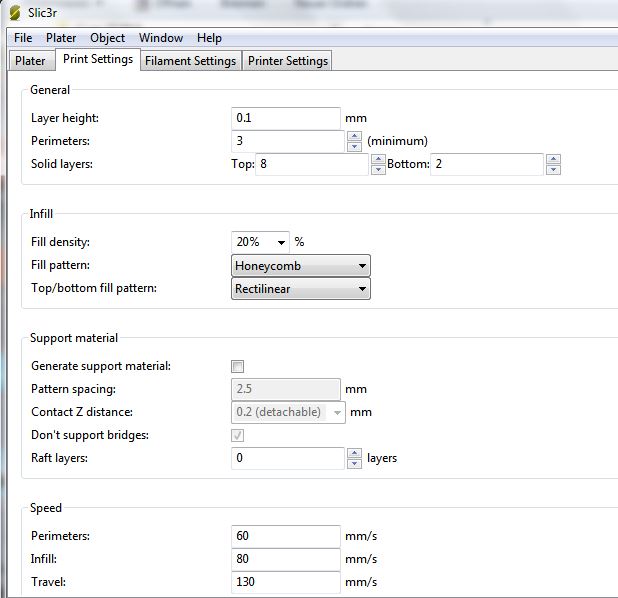Click the Support material group heading

tap(74, 338)
